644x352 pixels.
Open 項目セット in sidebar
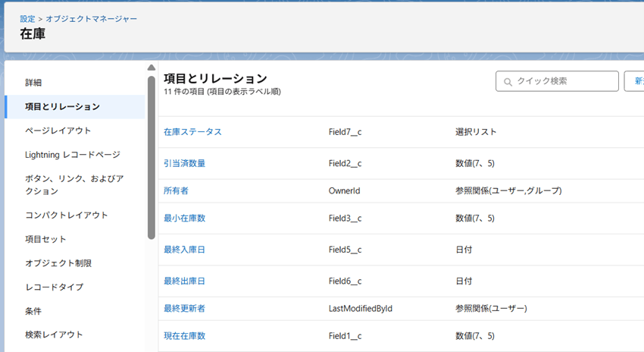coord(45,239)
